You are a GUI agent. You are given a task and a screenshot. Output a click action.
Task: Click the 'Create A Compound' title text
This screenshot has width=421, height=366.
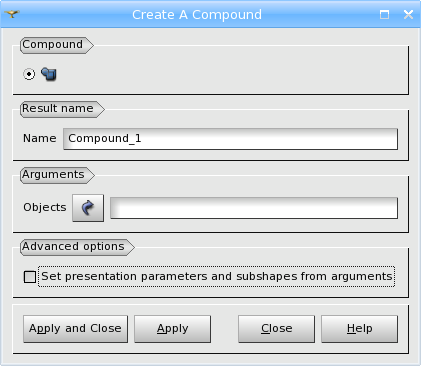197,15
